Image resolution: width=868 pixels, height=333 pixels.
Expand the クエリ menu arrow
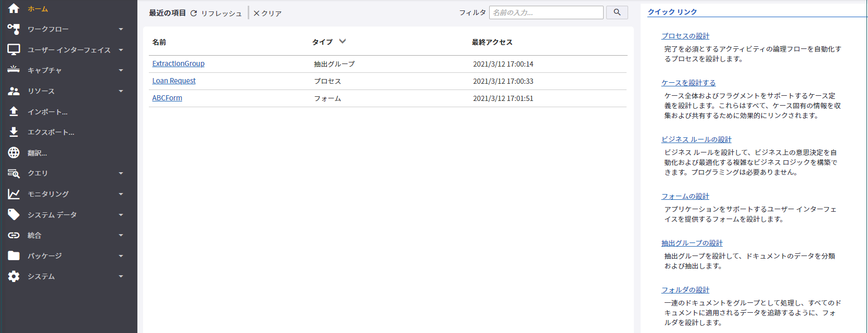[121, 173]
